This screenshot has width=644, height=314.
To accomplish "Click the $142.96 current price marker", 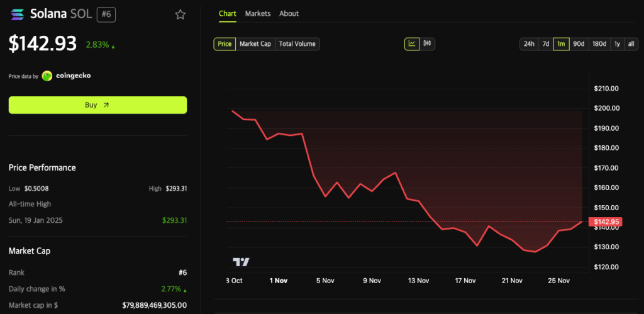I will (x=604, y=221).
